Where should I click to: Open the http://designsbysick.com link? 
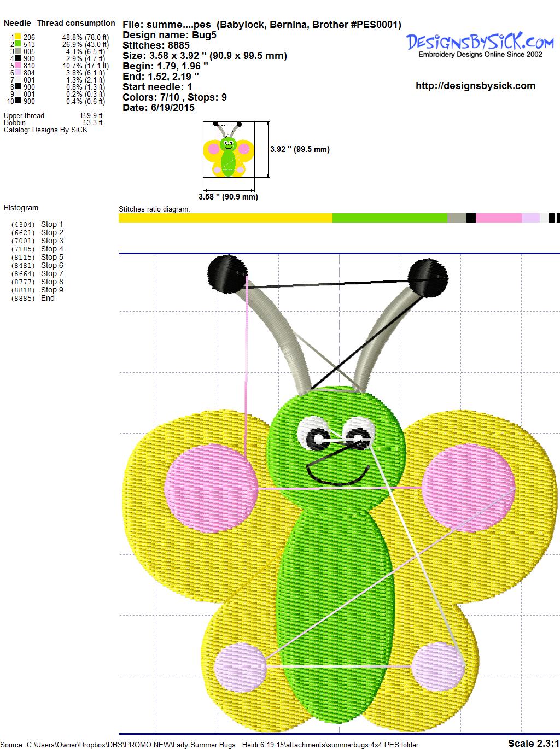pos(475,86)
